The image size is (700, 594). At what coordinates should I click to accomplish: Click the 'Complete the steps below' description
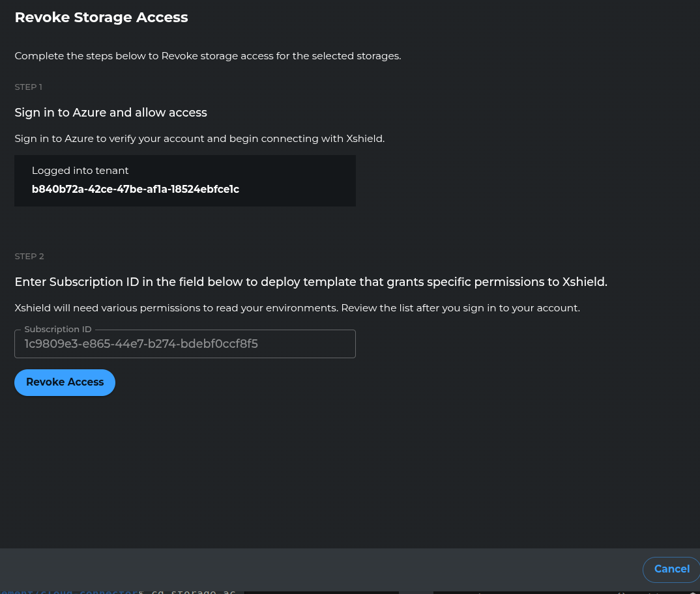click(x=207, y=56)
